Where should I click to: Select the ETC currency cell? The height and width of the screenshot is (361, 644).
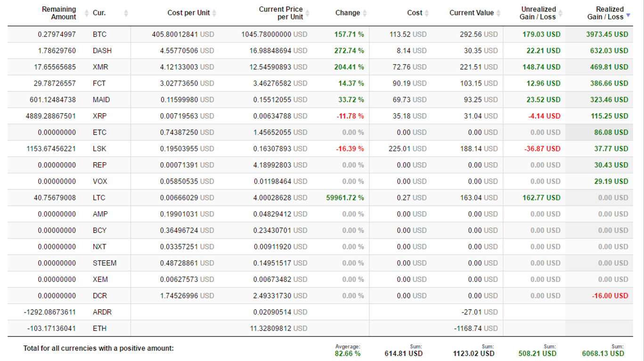(x=99, y=132)
